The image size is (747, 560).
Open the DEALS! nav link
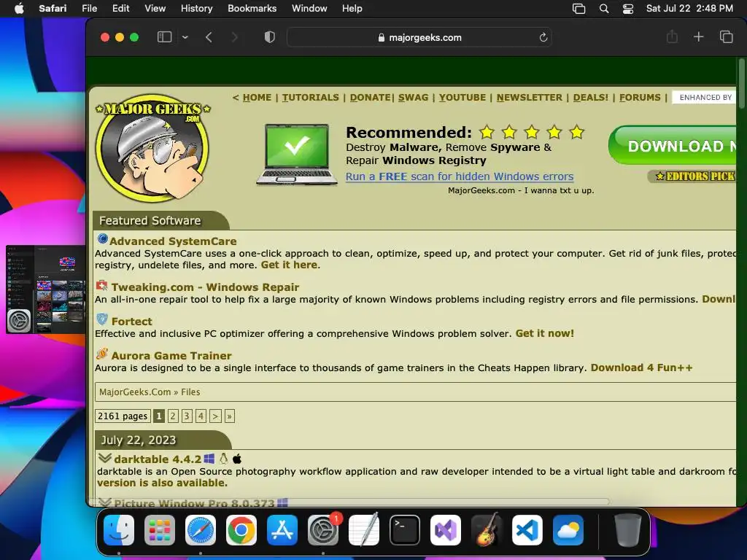pos(591,98)
